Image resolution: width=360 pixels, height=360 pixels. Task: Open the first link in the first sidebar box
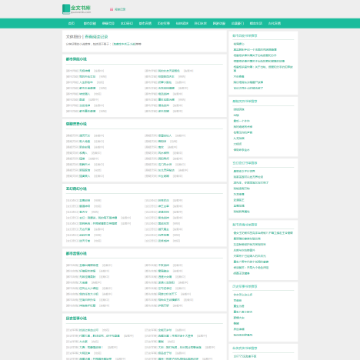239,44
